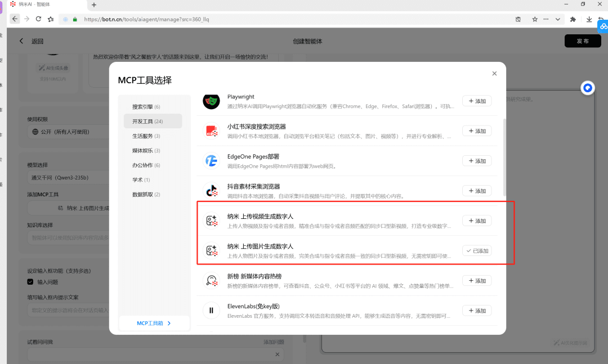The image size is (608, 364).
Task: Add the 抖音素材采集浏览器 tool
Action: click(477, 191)
